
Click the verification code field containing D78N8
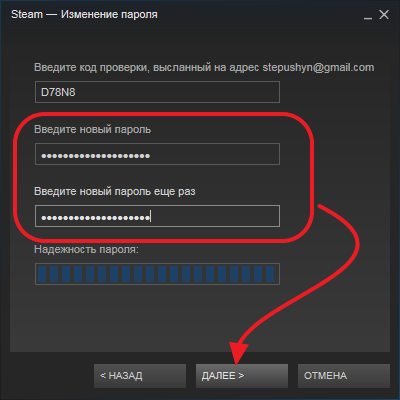click(x=157, y=92)
